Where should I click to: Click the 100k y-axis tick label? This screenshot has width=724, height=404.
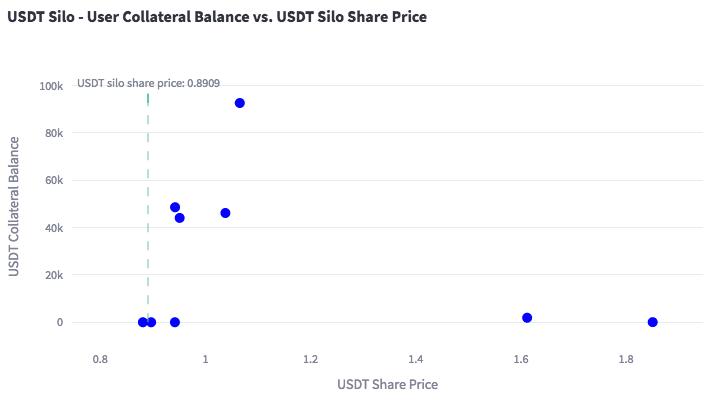coord(51,86)
